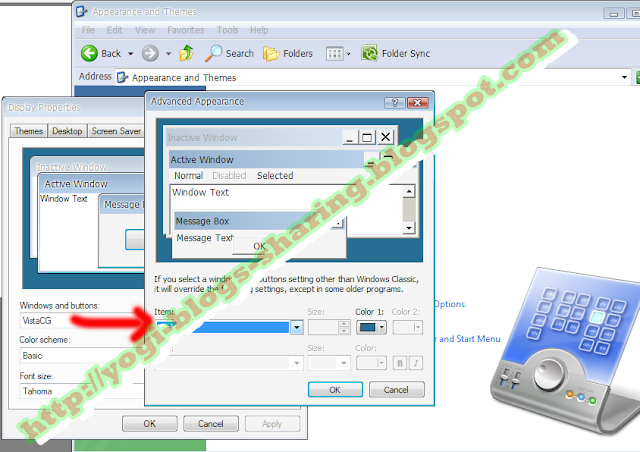Click the Views grid icon
This screenshot has width=640, height=452.
pos(334,53)
